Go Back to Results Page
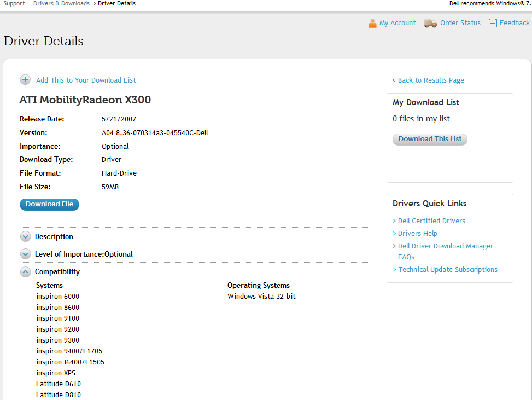Viewport: 532px width, 400px height. pyautogui.click(x=428, y=80)
